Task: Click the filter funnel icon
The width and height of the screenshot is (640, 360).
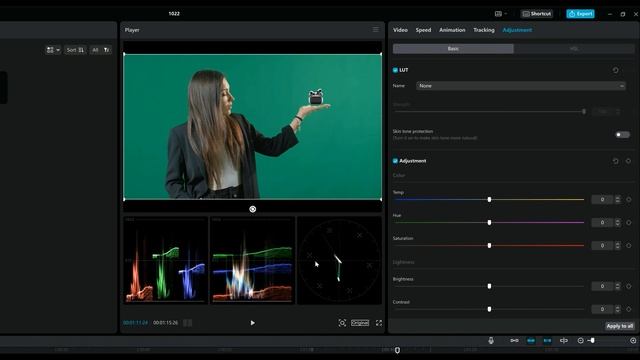Action: coord(107,50)
